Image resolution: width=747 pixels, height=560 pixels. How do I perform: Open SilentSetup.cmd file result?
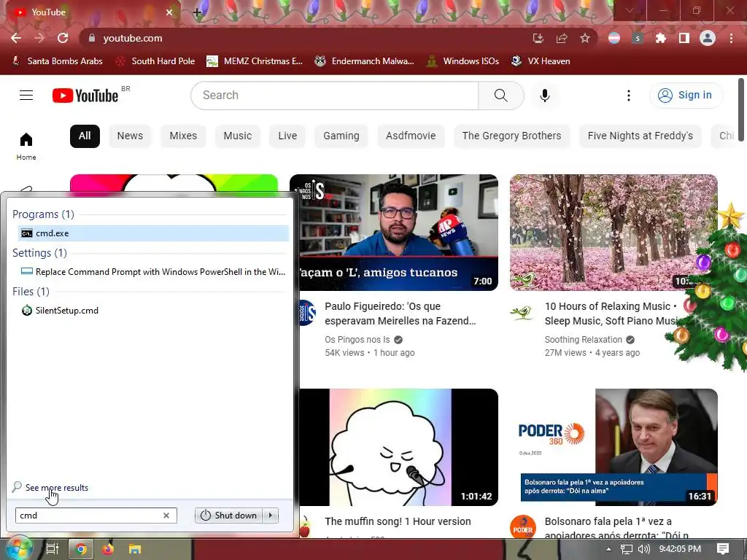[153, 311]
